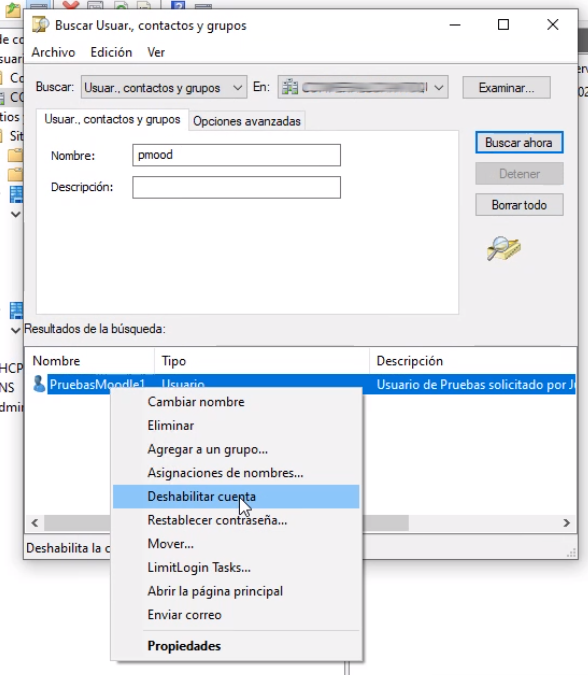Viewport: 588px width, 675px height.
Task: Click the blue help toolbar icon
Action: tap(178, 5)
